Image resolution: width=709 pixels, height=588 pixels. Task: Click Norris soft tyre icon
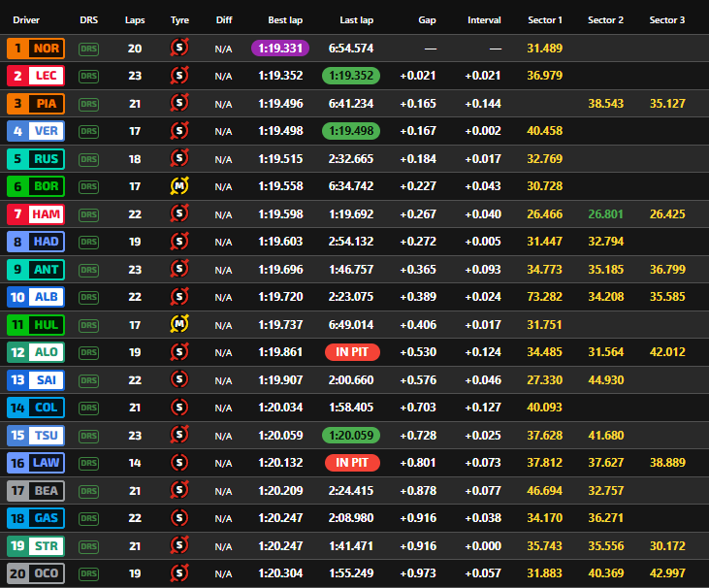179,48
